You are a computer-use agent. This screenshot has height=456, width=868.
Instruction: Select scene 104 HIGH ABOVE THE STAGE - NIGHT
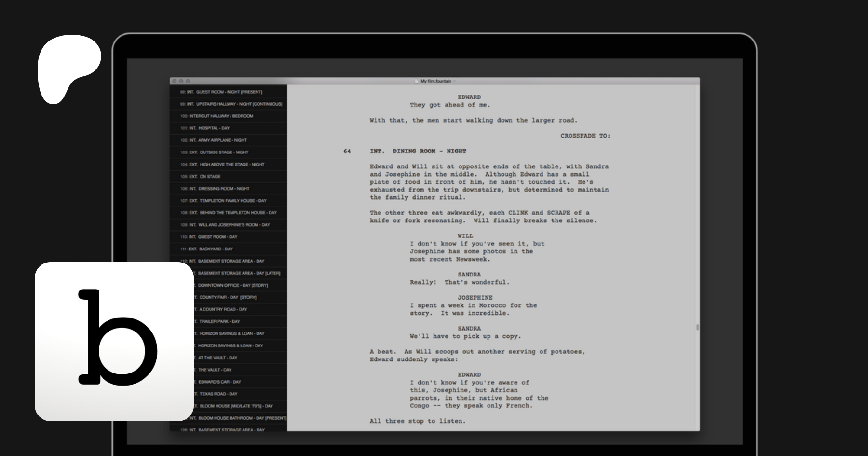coord(222,165)
